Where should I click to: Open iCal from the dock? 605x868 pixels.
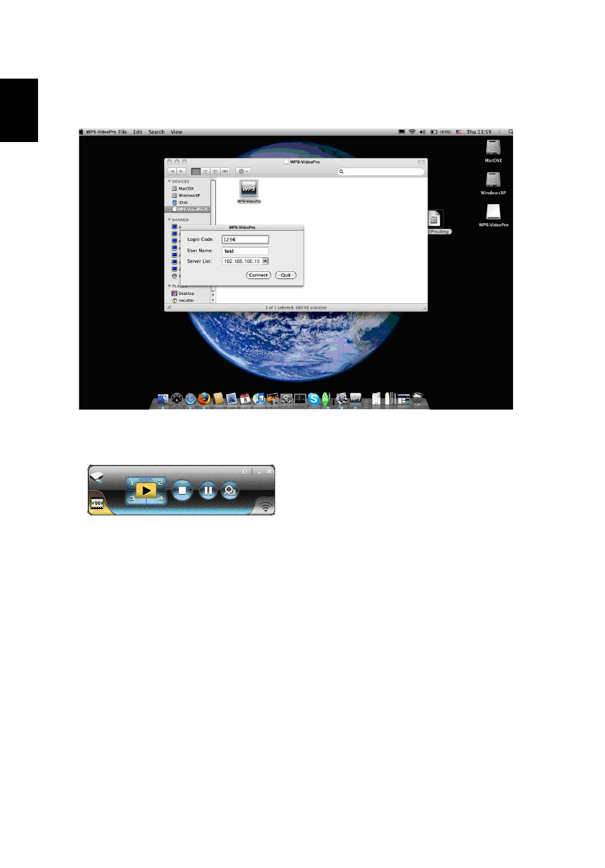pos(245,399)
